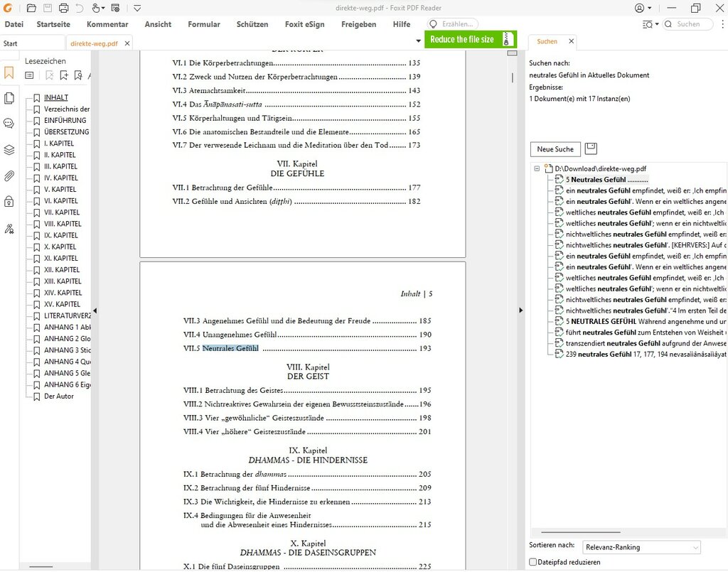Open the Customize Quick Access Toolbar arrow

pyautogui.click(x=137, y=8)
